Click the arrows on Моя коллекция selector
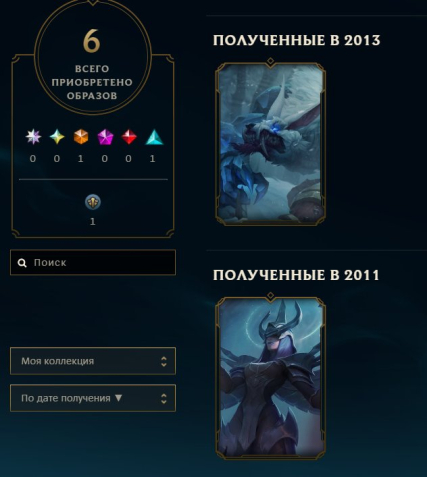 click(x=163, y=361)
